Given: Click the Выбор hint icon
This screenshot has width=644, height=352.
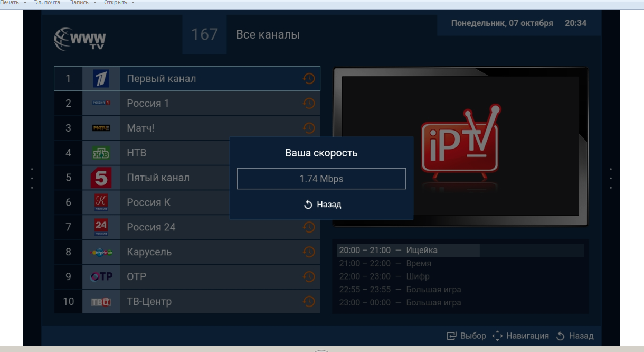Looking at the screenshot, I should (x=452, y=336).
